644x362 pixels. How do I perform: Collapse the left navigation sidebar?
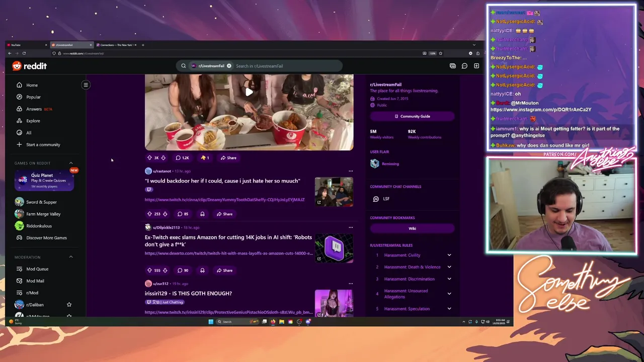86,85
